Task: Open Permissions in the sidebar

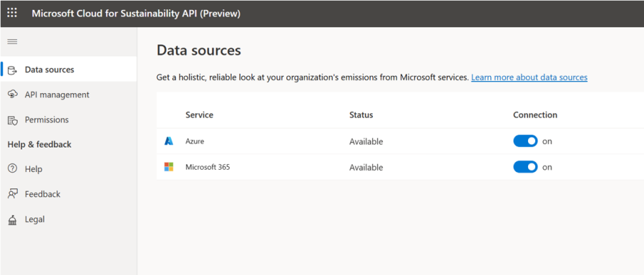Action: pyautogui.click(x=69, y=120)
